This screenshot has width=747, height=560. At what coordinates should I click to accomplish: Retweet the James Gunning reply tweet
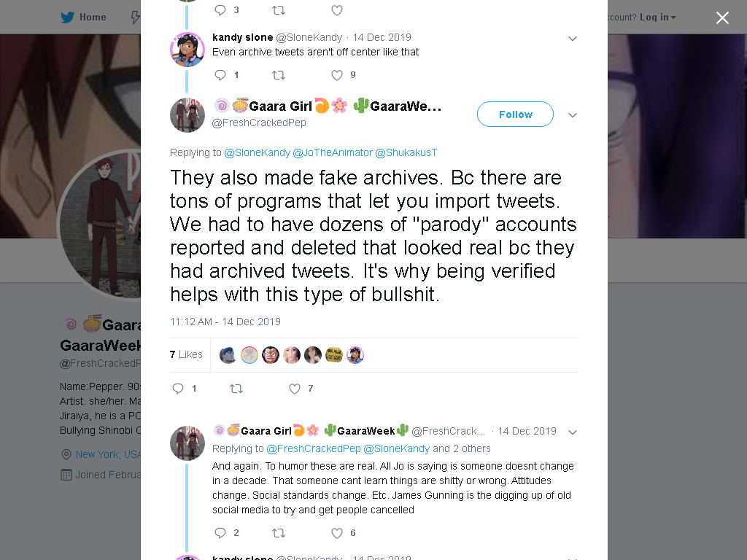pos(279,533)
